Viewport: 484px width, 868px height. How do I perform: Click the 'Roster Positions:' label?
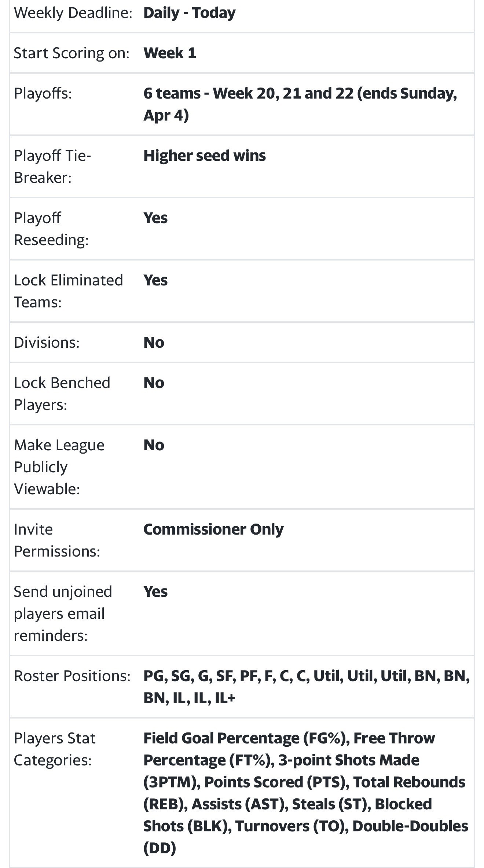[72, 676]
